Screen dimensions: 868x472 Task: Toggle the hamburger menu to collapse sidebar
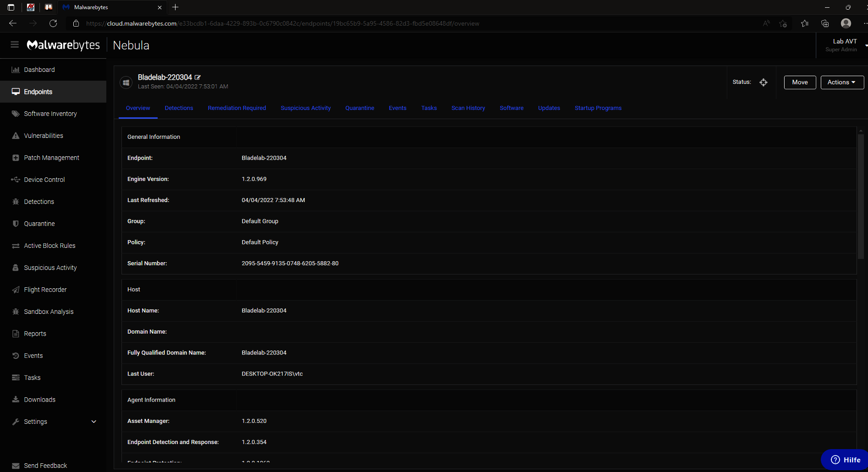coord(14,45)
